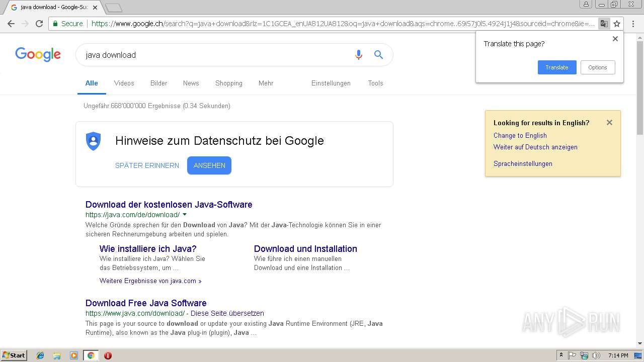This screenshot has width=644, height=362.
Task: Click the blue Translate button
Action: click(x=557, y=67)
